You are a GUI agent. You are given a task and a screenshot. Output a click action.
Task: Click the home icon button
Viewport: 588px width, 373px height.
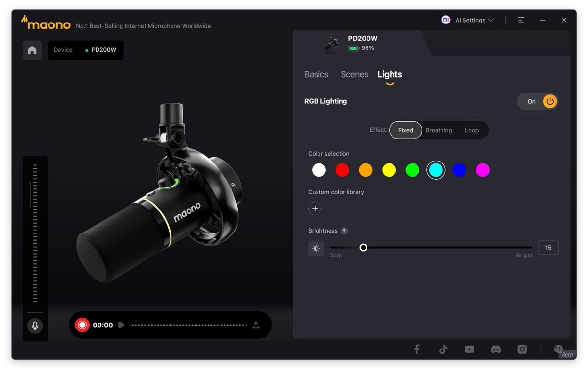(32, 50)
